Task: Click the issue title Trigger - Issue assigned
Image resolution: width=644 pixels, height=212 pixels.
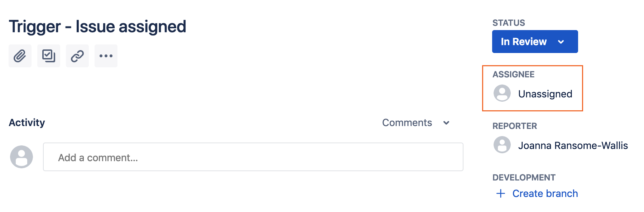Action: click(x=97, y=26)
